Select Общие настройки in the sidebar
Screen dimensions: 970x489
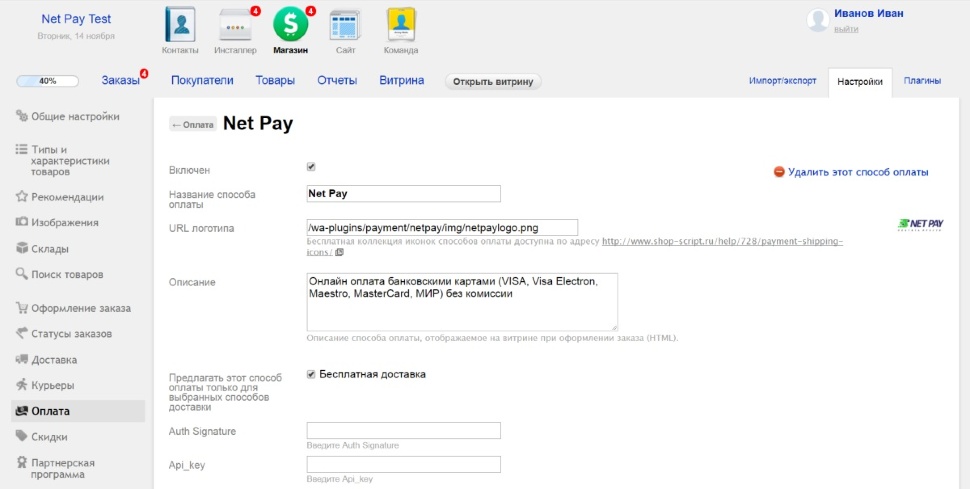coord(75,116)
